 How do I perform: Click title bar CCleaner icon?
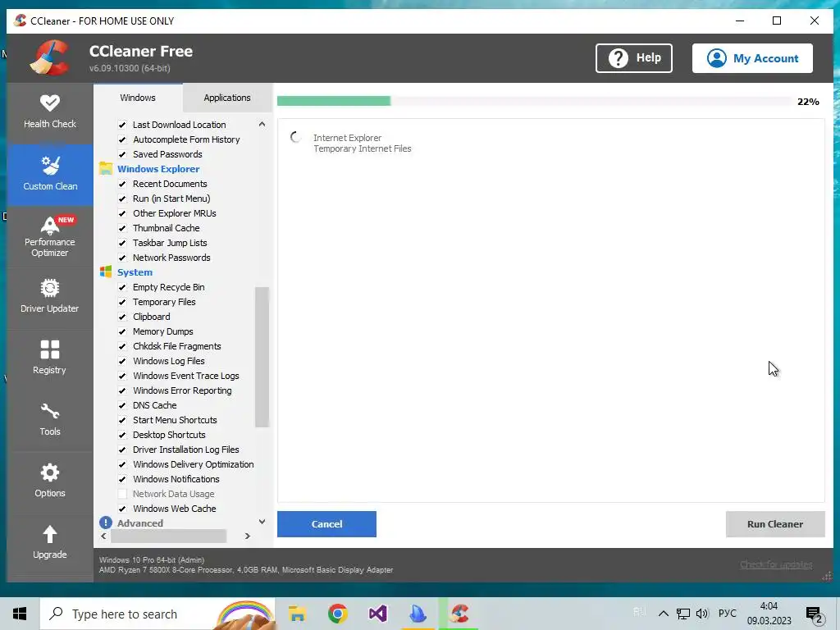(20, 21)
